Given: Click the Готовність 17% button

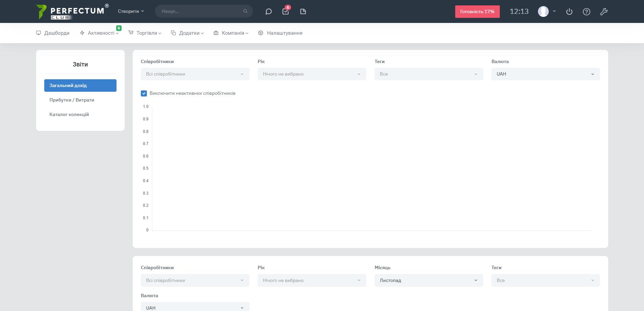Looking at the screenshot, I should point(477,11).
